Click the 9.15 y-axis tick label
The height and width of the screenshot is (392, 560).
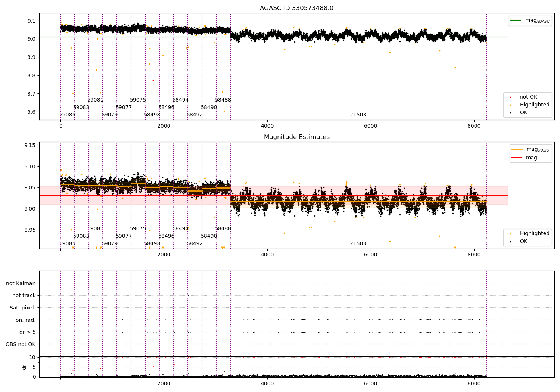pos(30,145)
